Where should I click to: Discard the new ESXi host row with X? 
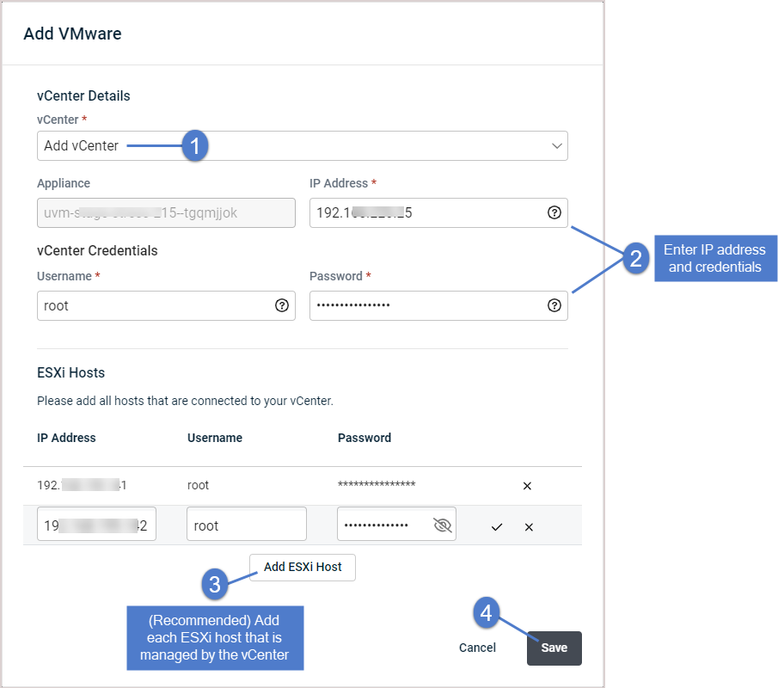click(x=529, y=527)
